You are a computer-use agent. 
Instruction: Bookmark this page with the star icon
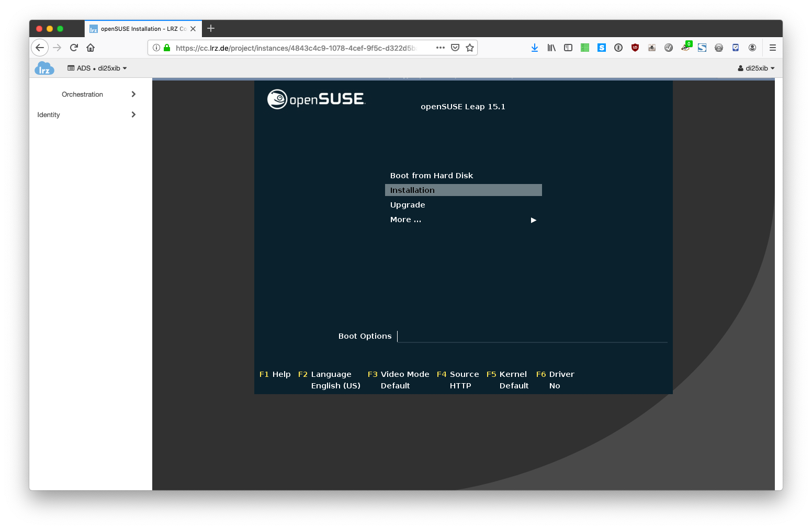(x=470, y=48)
